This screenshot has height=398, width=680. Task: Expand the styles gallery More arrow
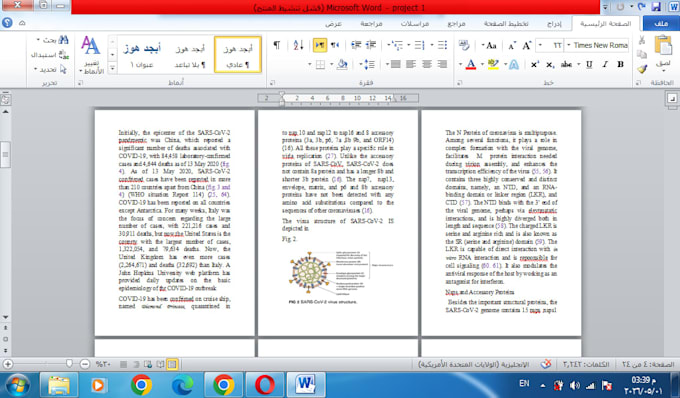pyautogui.click(x=112, y=68)
